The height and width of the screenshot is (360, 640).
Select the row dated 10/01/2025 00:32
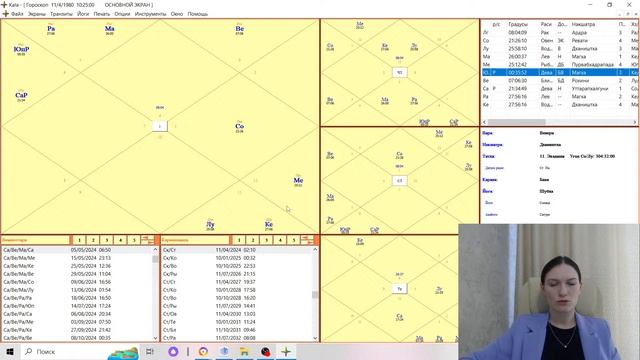click(237, 258)
